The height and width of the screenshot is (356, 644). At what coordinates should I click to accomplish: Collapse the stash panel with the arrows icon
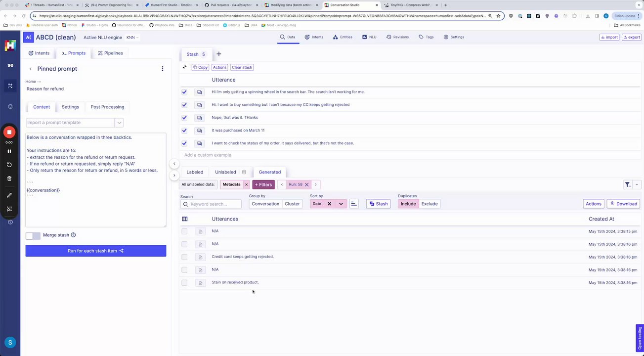pos(185,67)
